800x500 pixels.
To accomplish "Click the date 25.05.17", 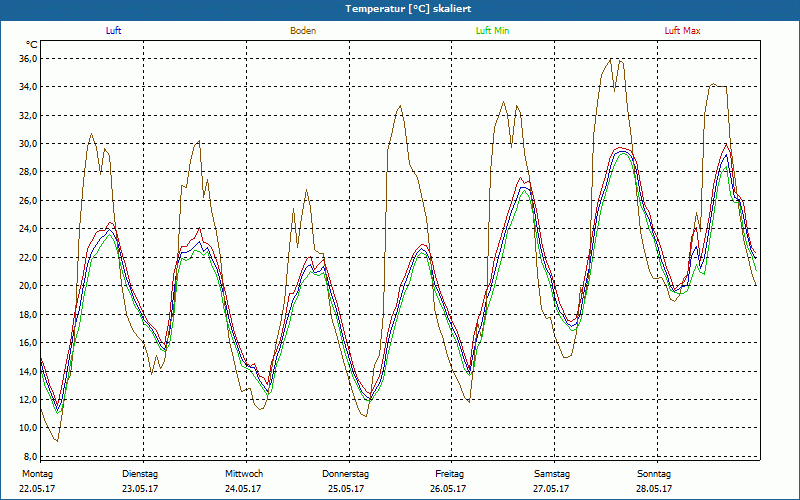I will point(346,489).
